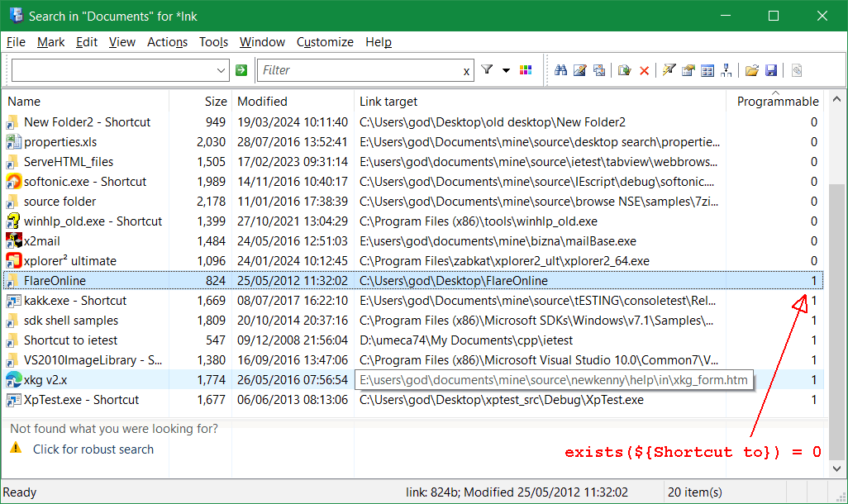This screenshot has width=848, height=504.
Task: Click the green arrow beside the address box
Action: coord(241,70)
